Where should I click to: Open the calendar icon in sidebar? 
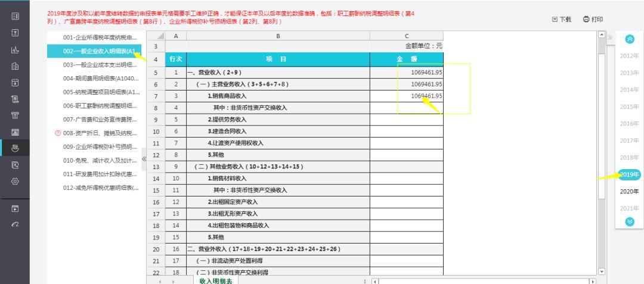(x=15, y=82)
